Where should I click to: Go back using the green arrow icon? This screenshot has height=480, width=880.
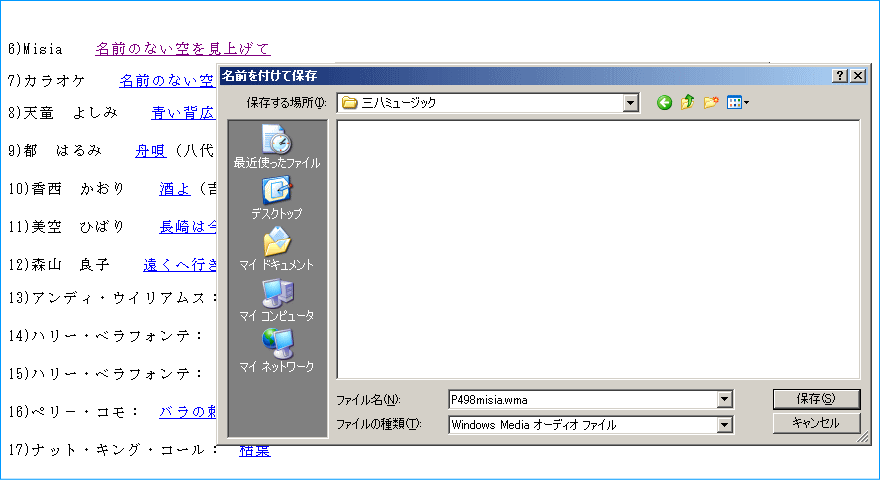click(x=664, y=103)
